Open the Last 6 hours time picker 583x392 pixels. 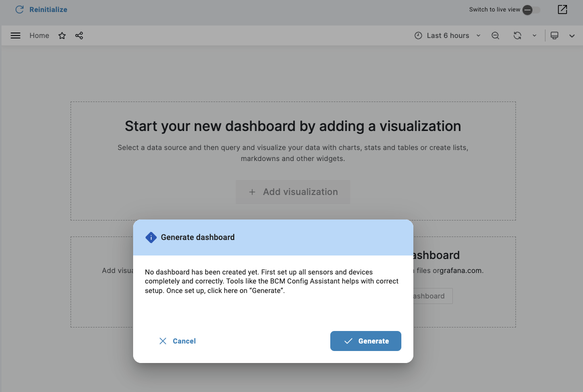[x=447, y=35]
